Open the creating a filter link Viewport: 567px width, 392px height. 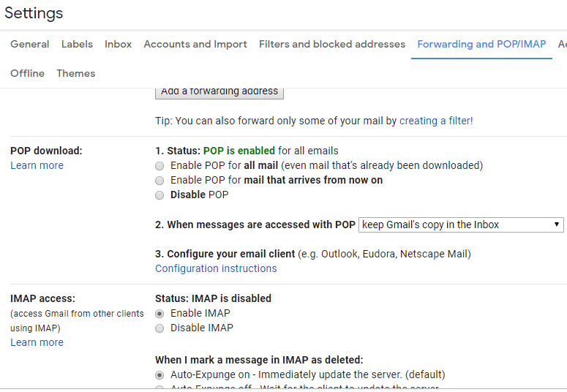pyautogui.click(x=436, y=121)
